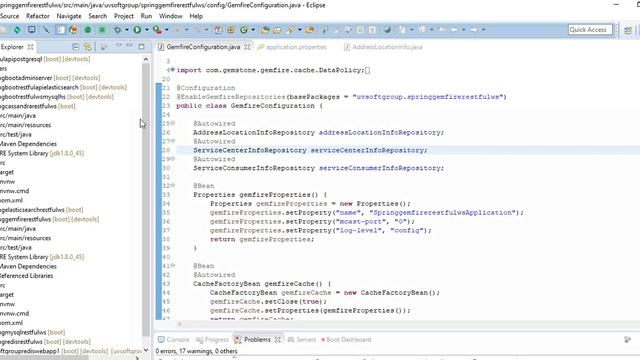Click the Run with coverage icon

157,30
